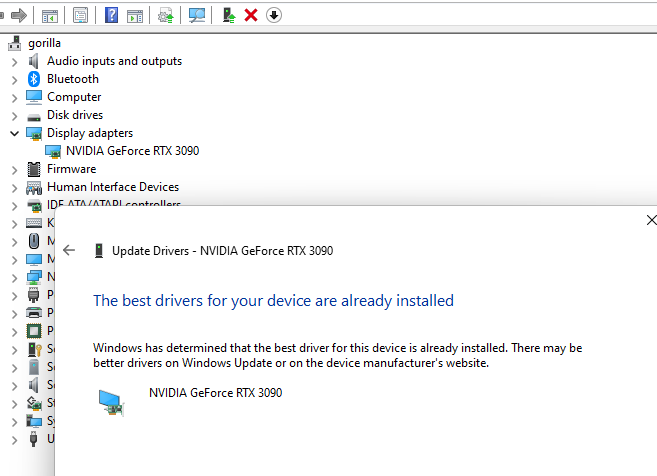
Task: Click the network adapters category icon
Action: coord(34,277)
